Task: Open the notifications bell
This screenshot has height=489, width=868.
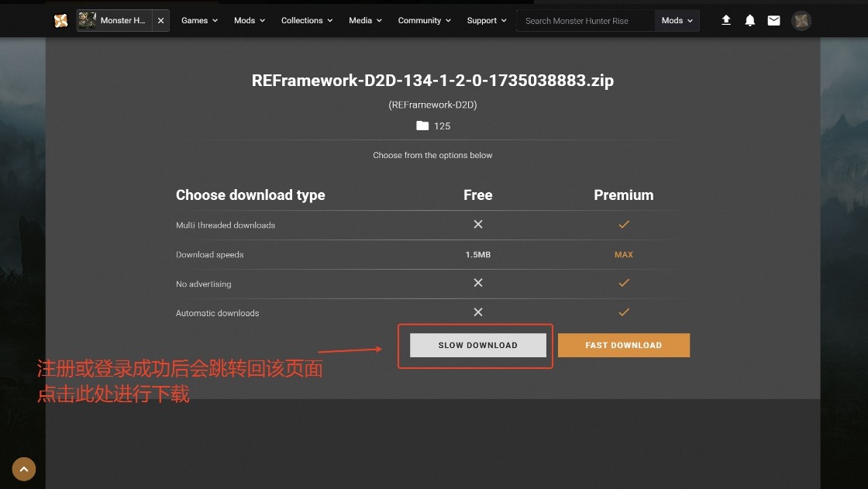Action: 749,21
